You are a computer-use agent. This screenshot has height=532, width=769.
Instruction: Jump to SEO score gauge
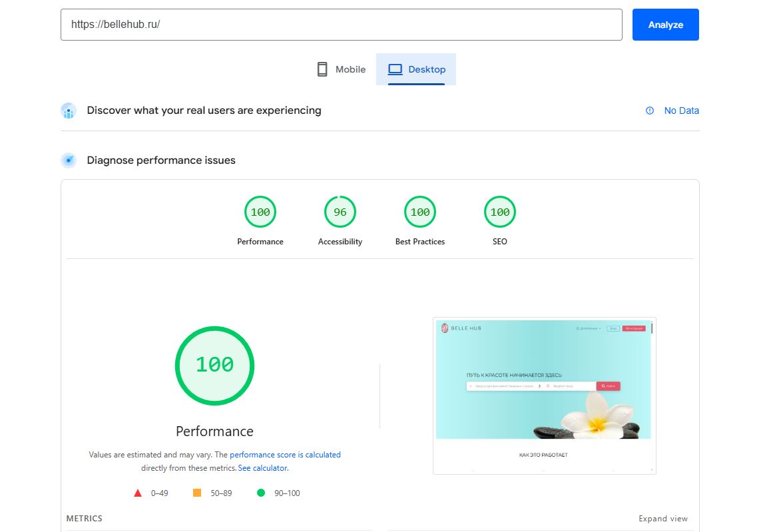tap(500, 212)
